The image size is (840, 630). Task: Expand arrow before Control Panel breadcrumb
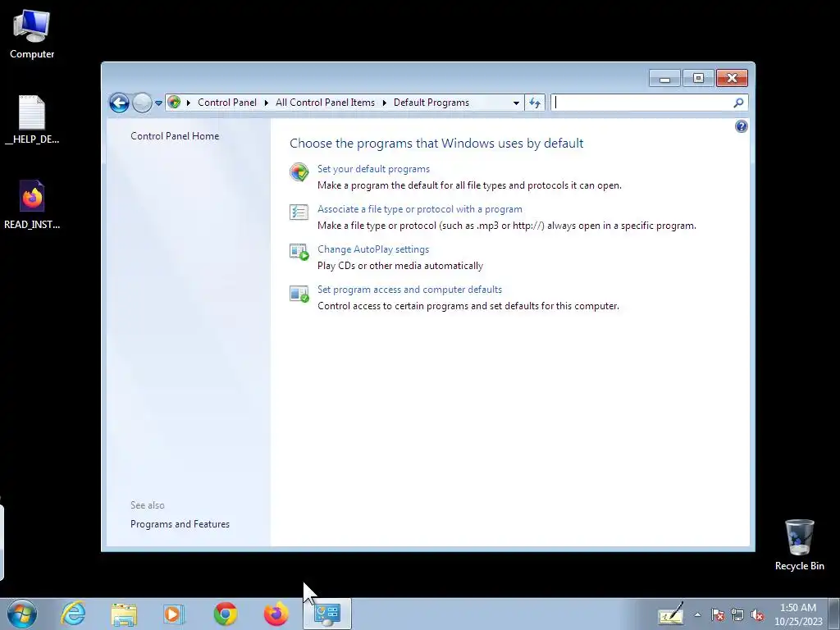[189, 103]
